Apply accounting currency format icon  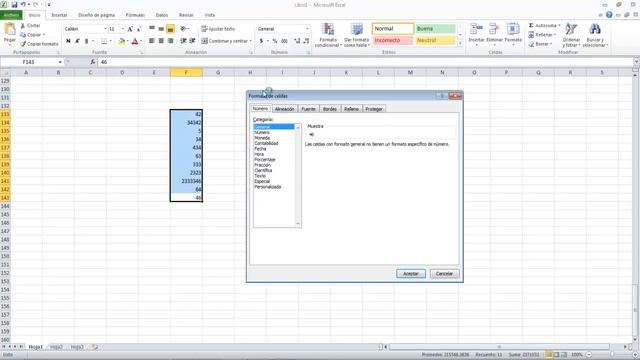point(261,41)
